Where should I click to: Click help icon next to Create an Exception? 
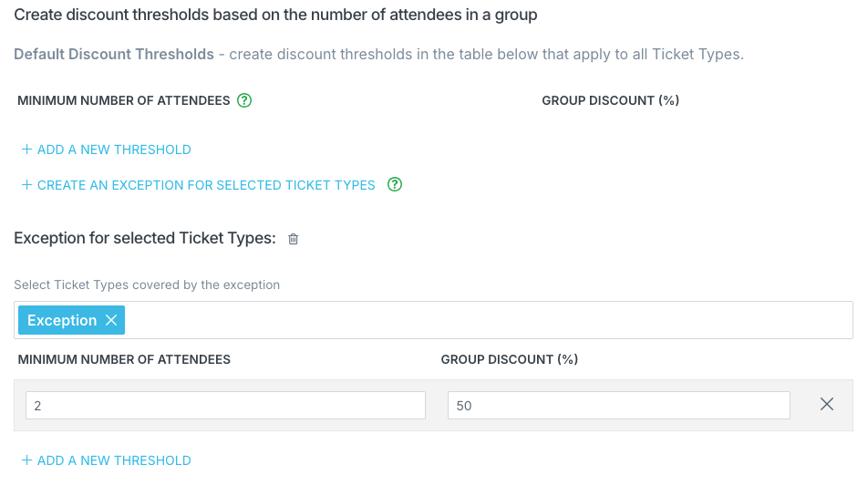(395, 184)
